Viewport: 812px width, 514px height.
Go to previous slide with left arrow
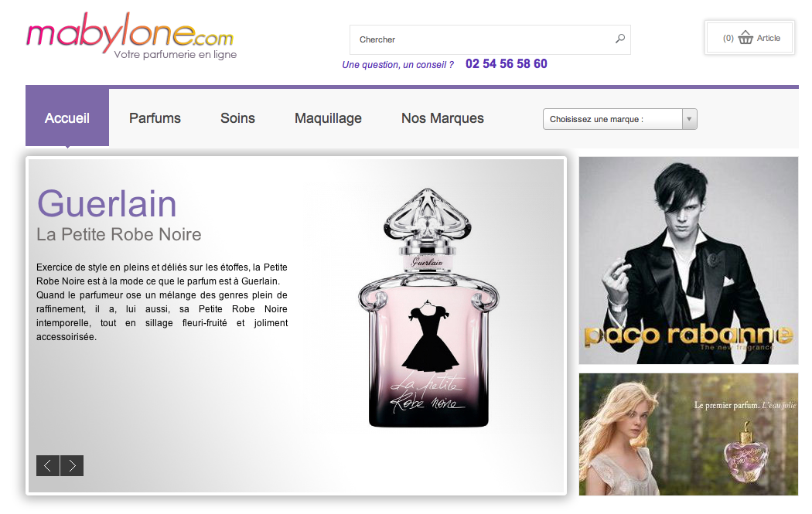[48, 465]
